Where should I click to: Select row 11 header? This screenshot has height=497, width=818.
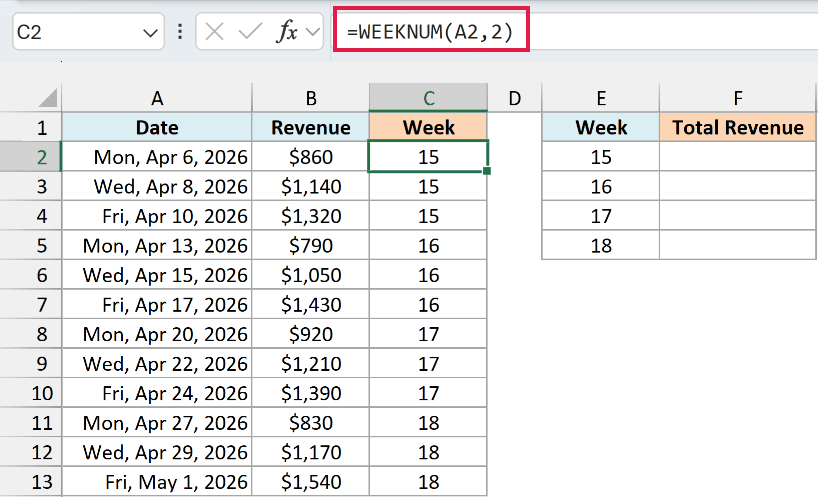click(31, 423)
